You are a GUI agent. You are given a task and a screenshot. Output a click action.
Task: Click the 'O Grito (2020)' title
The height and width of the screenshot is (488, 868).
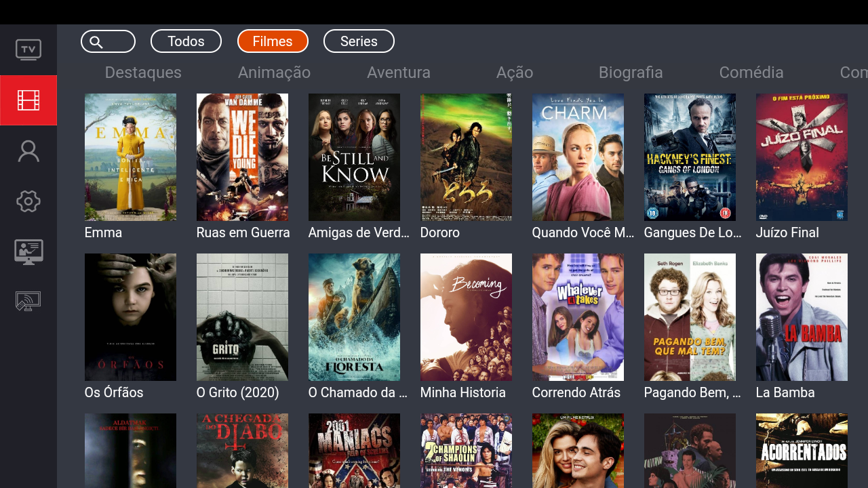point(237,392)
